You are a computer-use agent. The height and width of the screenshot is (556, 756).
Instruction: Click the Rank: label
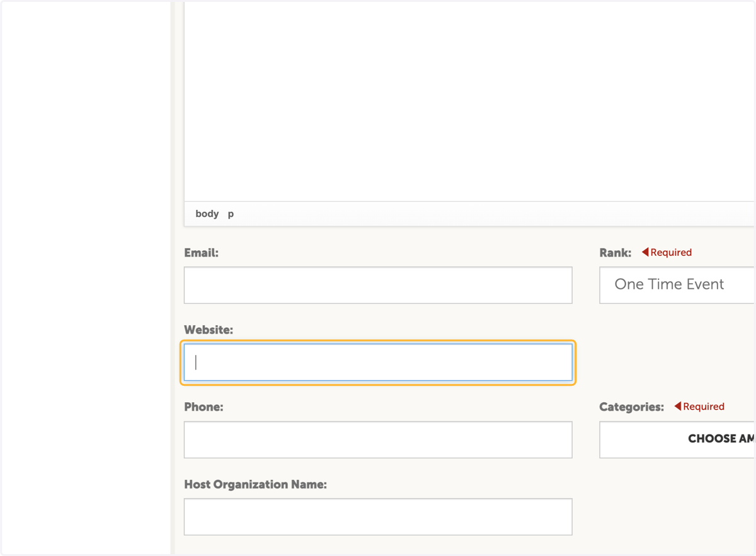pyautogui.click(x=616, y=253)
